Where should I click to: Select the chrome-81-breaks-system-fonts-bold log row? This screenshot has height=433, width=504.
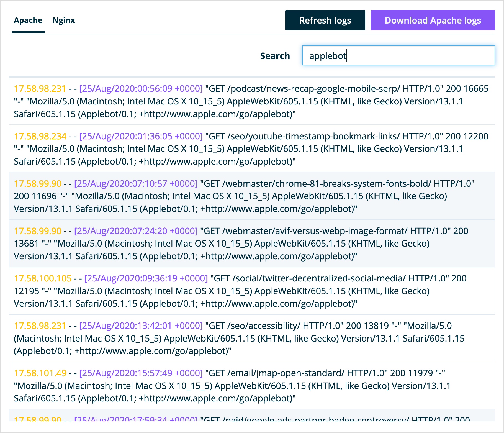(252, 196)
